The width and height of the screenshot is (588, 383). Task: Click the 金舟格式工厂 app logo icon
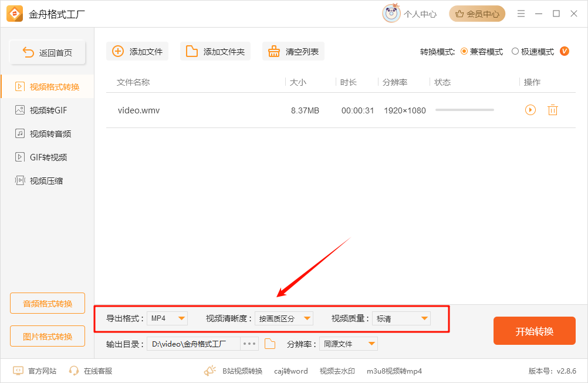tap(15, 14)
